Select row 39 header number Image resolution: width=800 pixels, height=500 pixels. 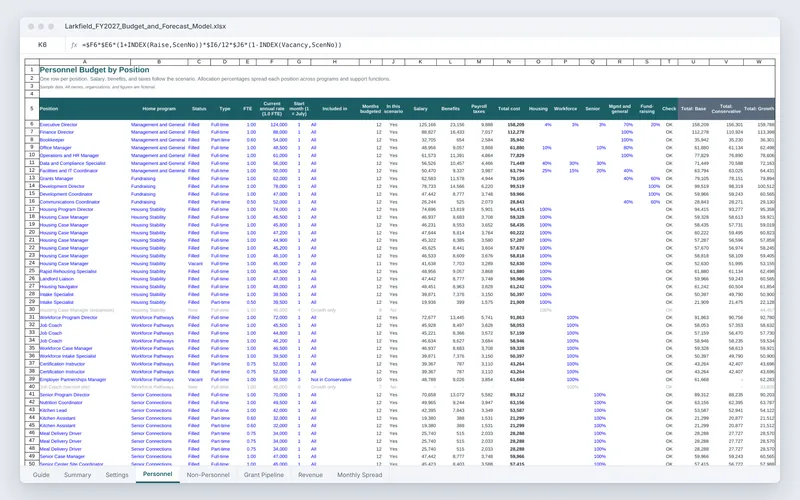click(32, 379)
